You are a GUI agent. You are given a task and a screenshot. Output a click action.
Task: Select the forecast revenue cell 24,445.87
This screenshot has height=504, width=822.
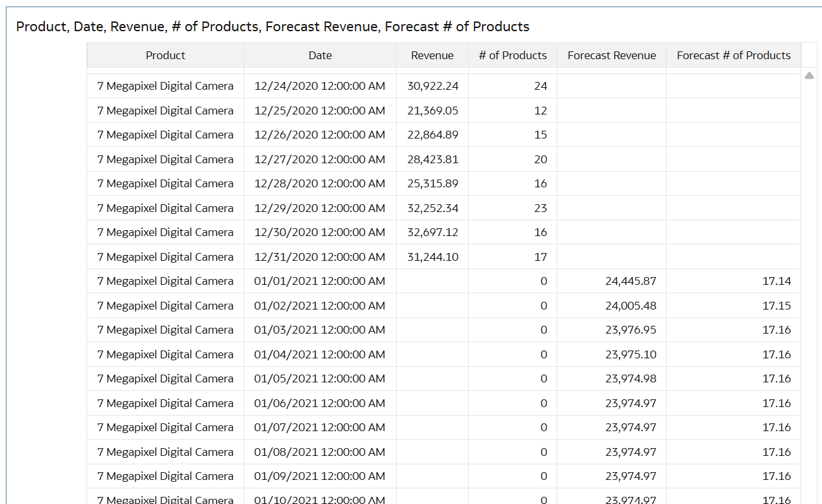(x=630, y=281)
